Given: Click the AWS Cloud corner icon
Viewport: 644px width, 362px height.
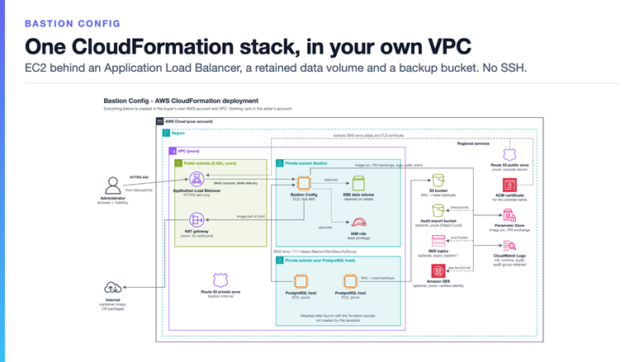Looking at the screenshot, I should 160,121.
